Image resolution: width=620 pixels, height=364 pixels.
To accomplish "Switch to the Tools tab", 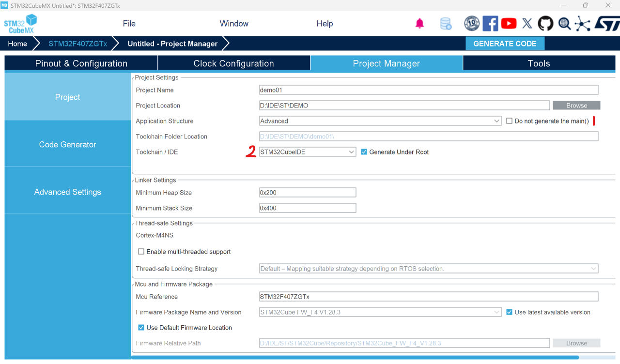I will click(x=539, y=63).
